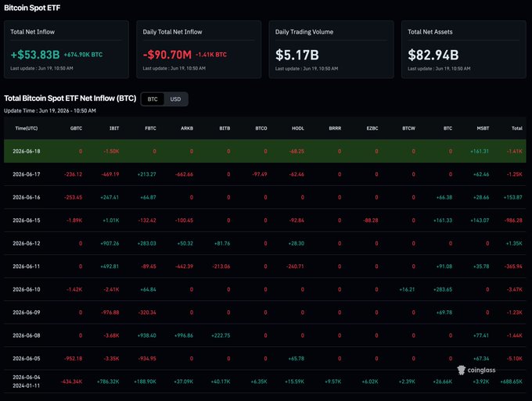Select the 2026-06-11 date cell
This screenshot has height=401, width=532.
[x=27, y=267]
